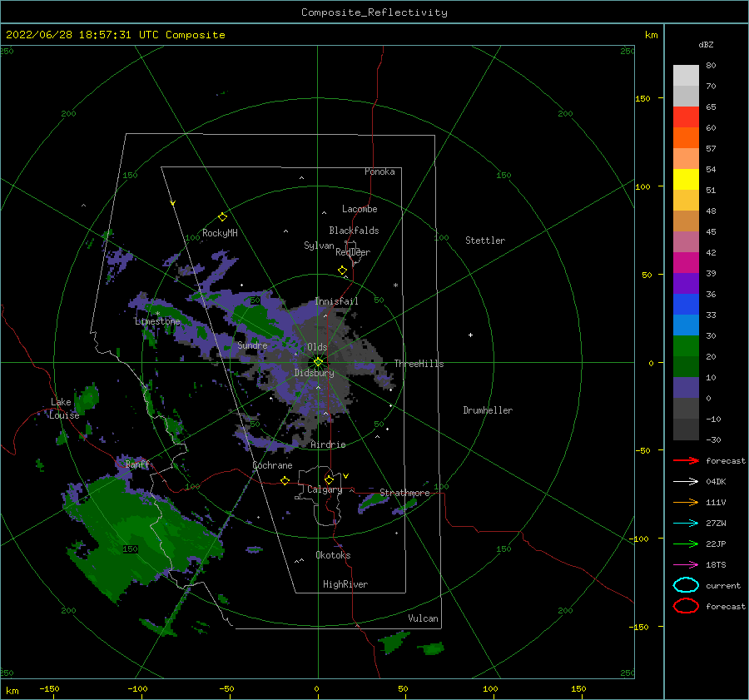Click the HighRiver city label
The width and height of the screenshot is (749, 700).
345,584
